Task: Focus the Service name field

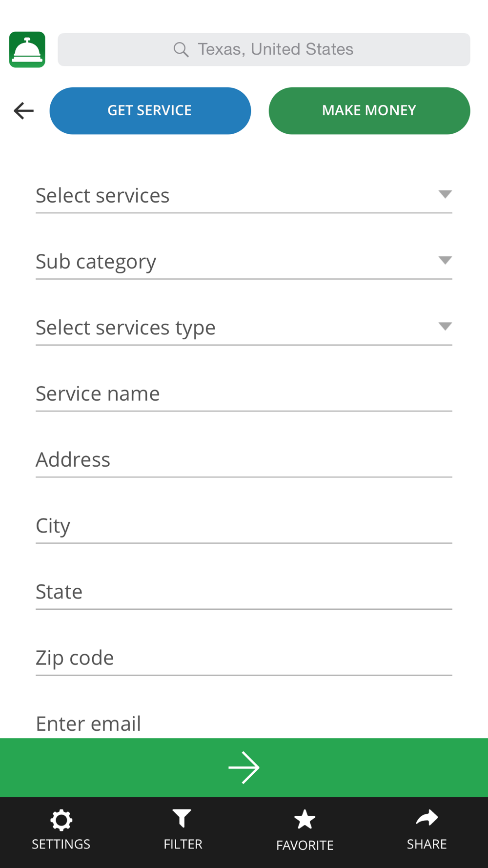Action: tap(244, 393)
